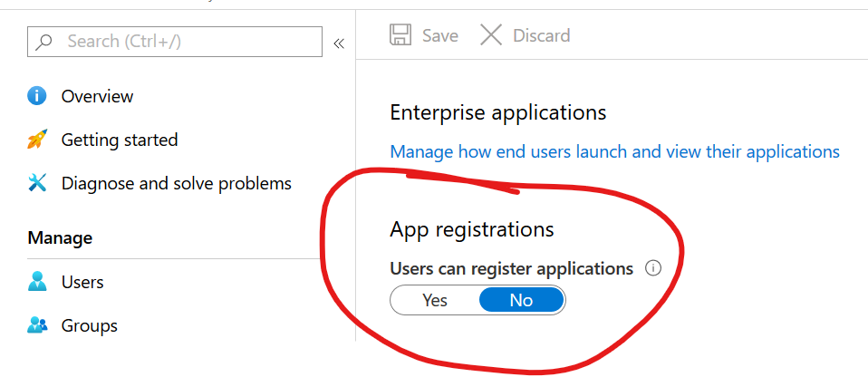Open info tooltip for Users can register applications
The height and width of the screenshot is (377, 868).
[652, 268]
